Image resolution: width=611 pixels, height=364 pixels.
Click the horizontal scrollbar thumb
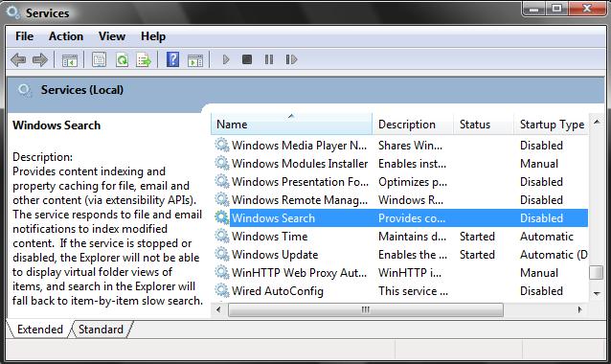tap(366, 309)
